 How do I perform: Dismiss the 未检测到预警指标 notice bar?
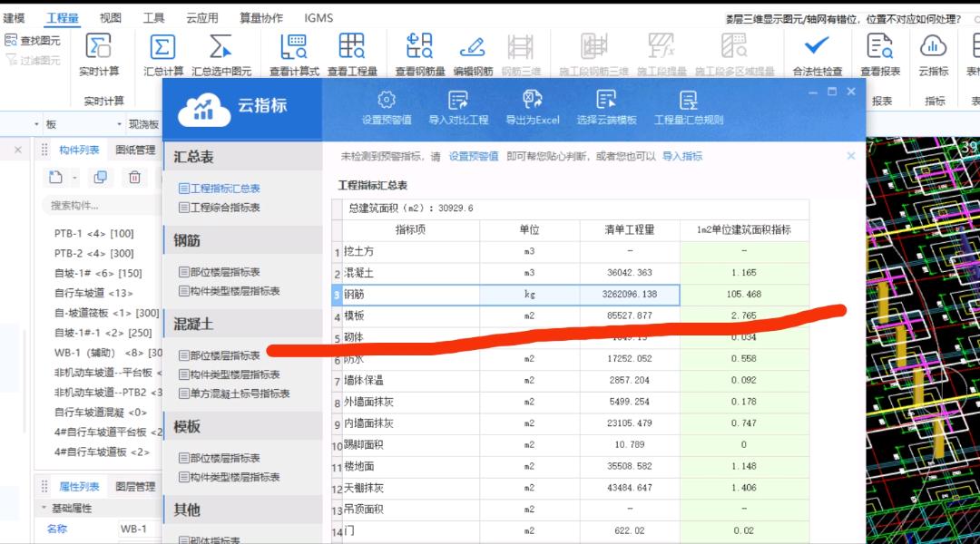tap(850, 156)
